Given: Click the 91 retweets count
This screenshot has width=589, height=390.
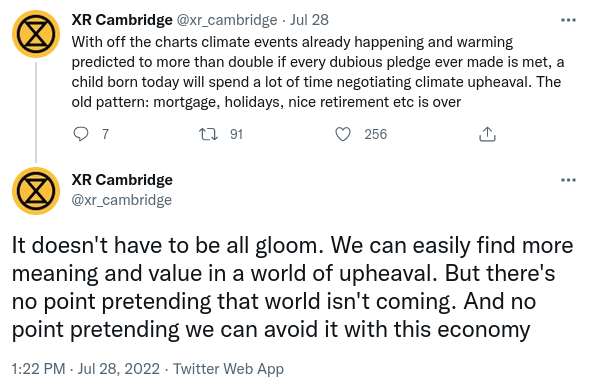Looking at the screenshot, I should coord(236,134).
